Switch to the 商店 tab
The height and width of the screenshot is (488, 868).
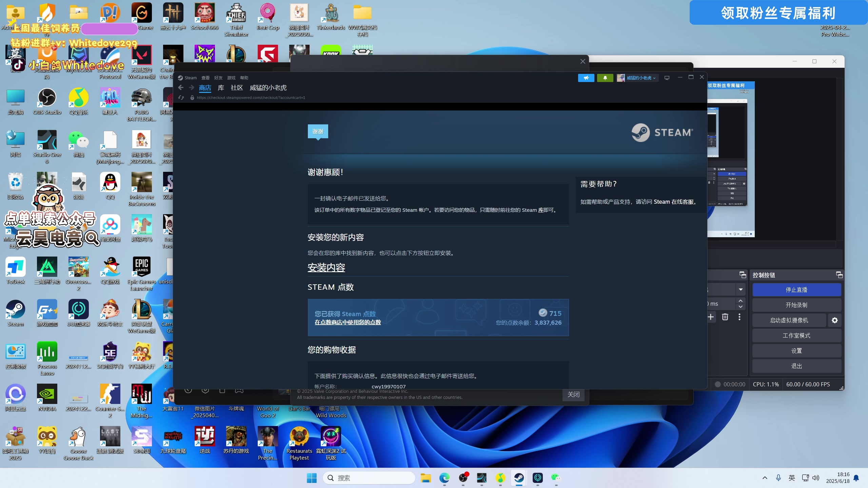[x=205, y=88]
